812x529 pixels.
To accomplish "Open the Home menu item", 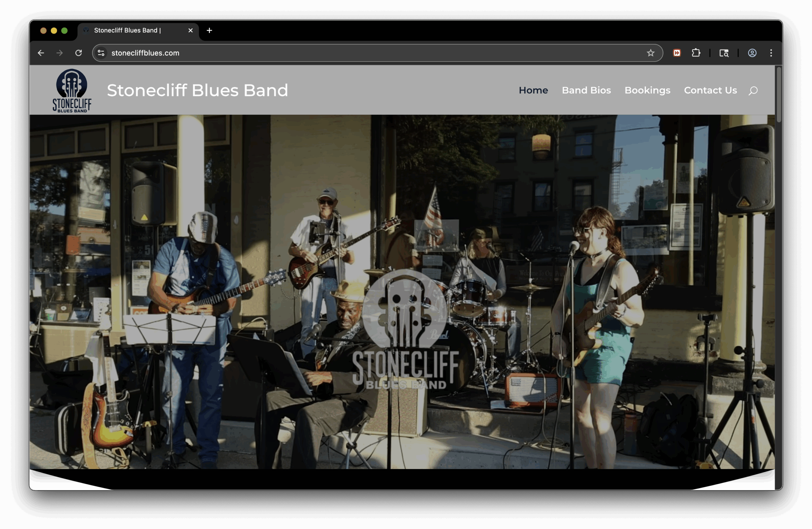I will tap(533, 90).
